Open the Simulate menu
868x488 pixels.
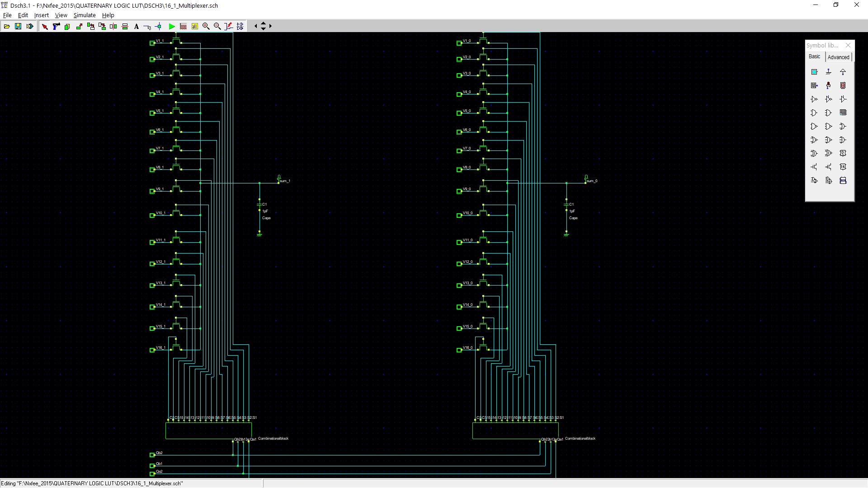point(85,15)
